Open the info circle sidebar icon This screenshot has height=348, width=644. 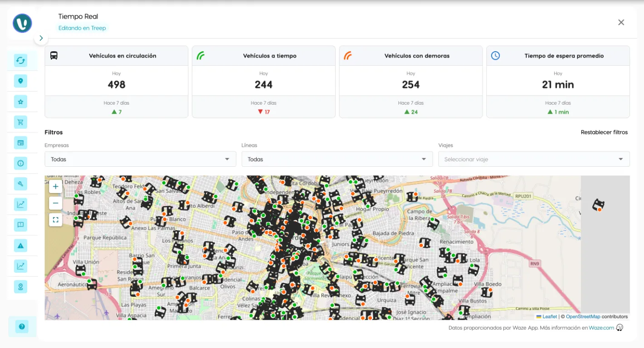point(20,163)
